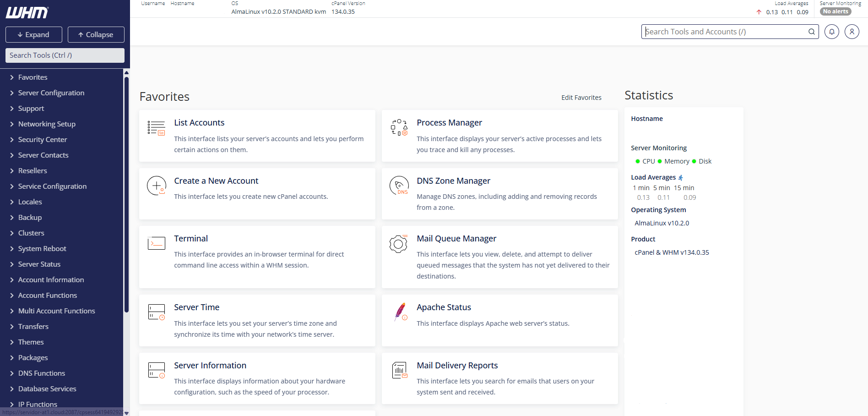Expand the Server Contacts section
Screen dimensions: 868x416
pyautogui.click(x=62, y=155)
